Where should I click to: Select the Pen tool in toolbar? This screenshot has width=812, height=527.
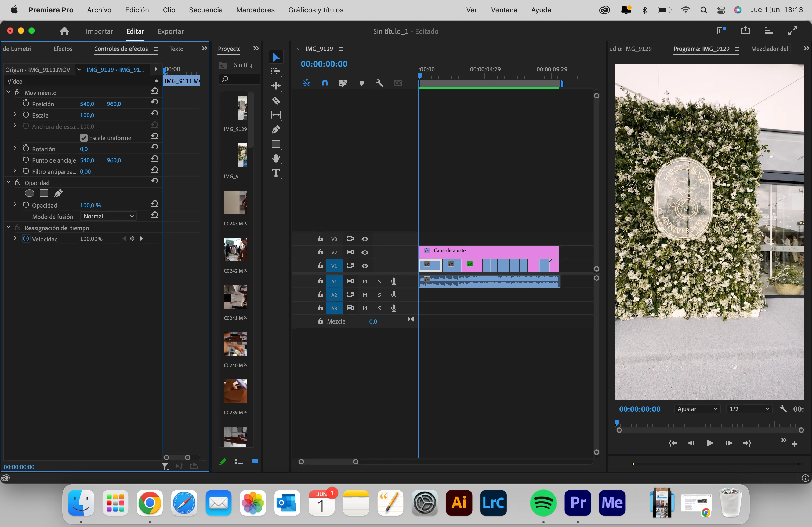pyautogui.click(x=276, y=130)
